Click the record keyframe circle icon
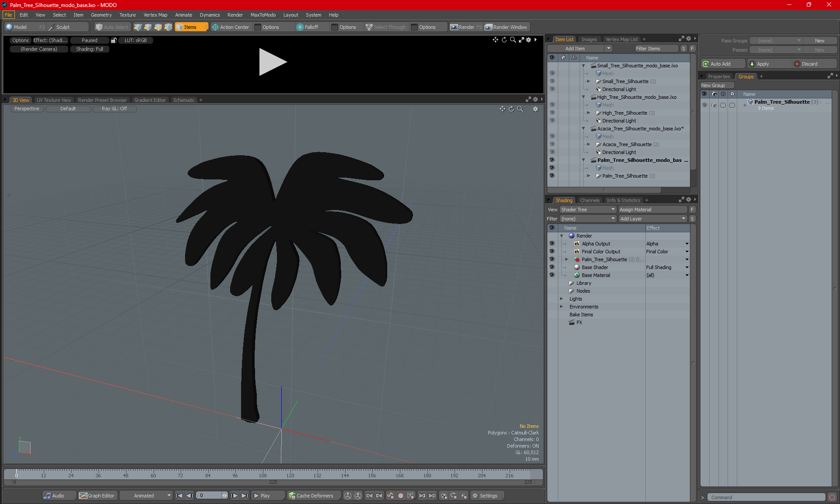The image size is (840, 504). click(400, 496)
